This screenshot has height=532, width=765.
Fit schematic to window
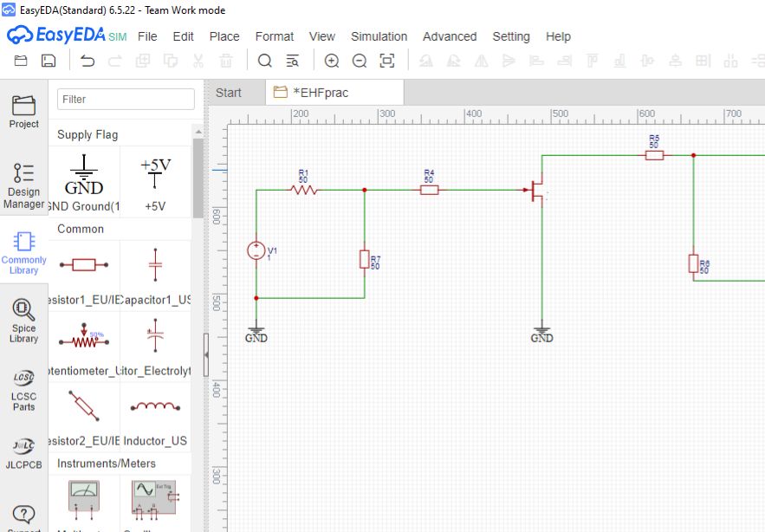pyautogui.click(x=387, y=61)
